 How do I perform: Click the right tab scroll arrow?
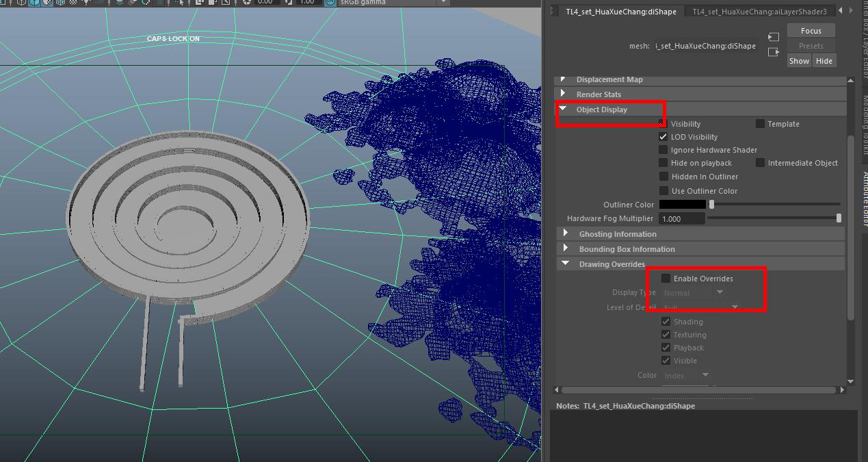point(852,11)
